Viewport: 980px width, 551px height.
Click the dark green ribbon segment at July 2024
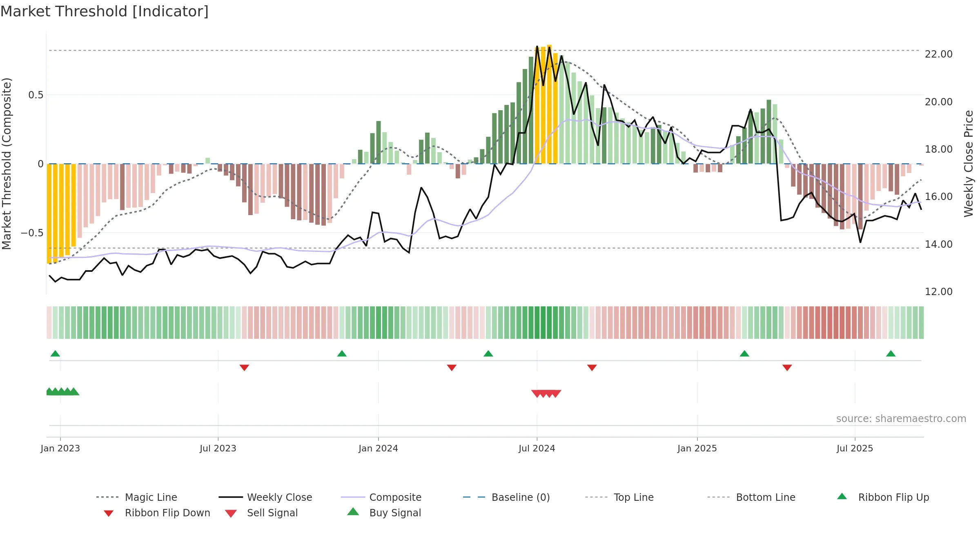540,322
